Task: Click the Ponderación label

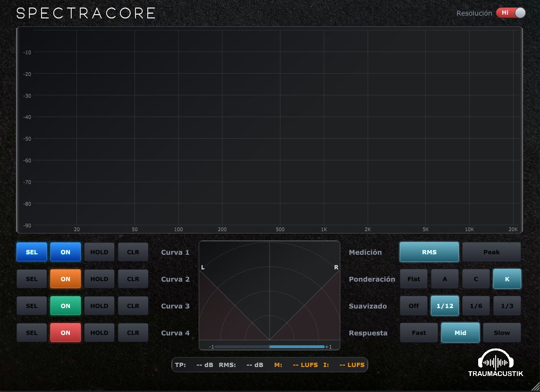Action: tap(372, 279)
